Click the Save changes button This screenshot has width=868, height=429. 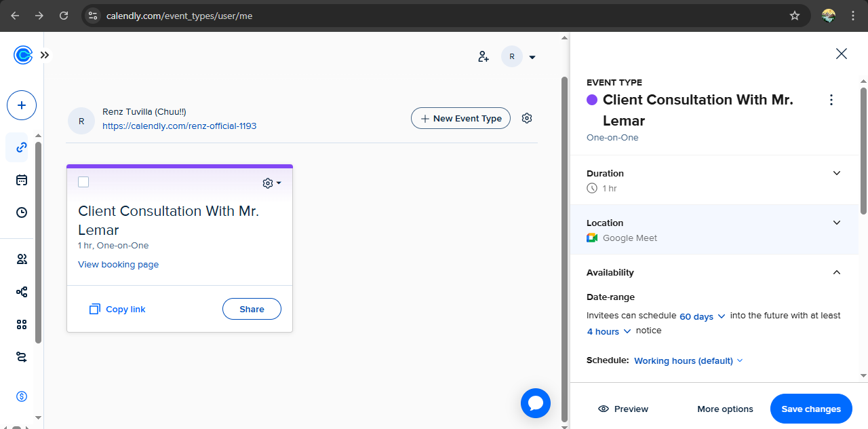click(x=811, y=409)
